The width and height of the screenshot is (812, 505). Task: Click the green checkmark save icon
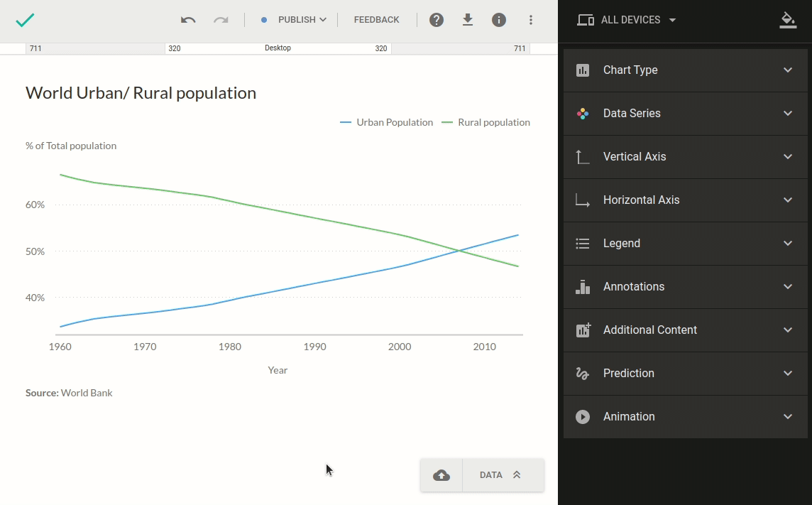25,20
